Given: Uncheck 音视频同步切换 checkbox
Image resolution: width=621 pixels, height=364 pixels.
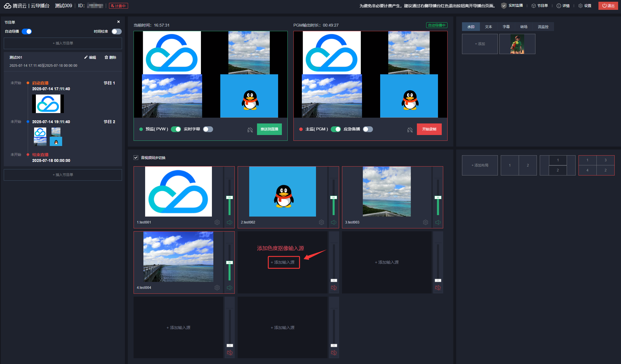Looking at the screenshot, I should (x=136, y=158).
